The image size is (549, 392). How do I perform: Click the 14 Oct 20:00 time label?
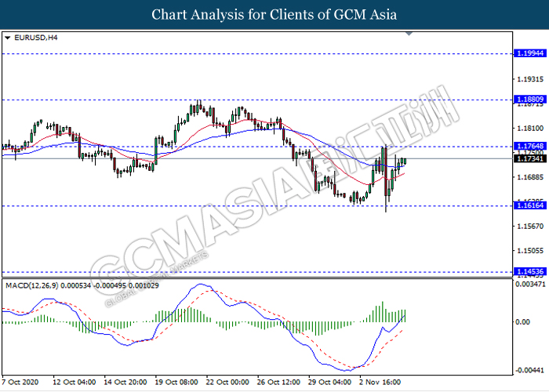pyautogui.click(x=125, y=382)
